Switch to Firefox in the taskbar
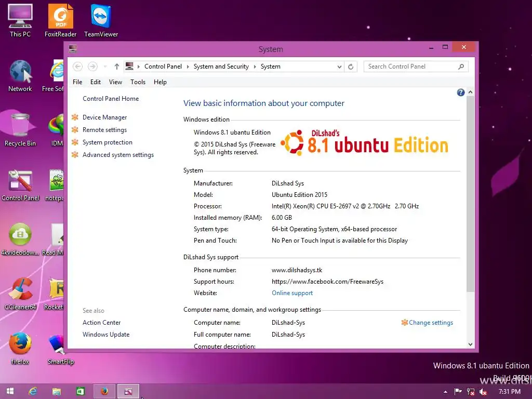The width and height of the screenshot is (532, 399). click(104, 391)
